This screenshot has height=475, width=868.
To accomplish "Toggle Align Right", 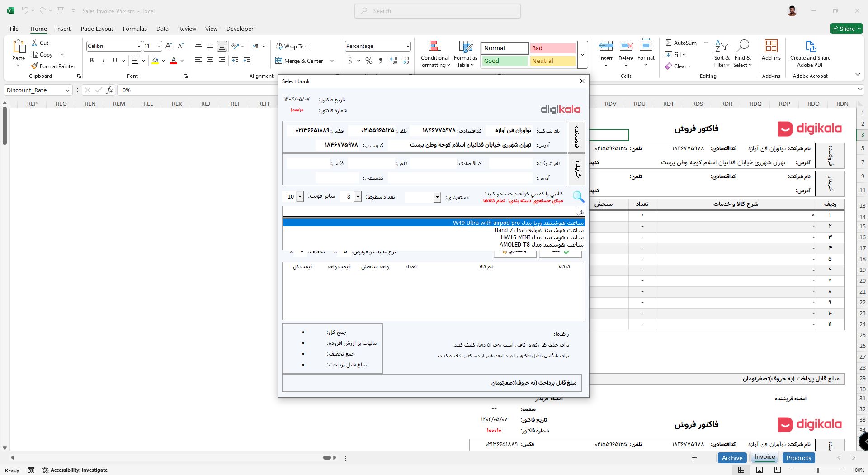I will pos(222,60).
